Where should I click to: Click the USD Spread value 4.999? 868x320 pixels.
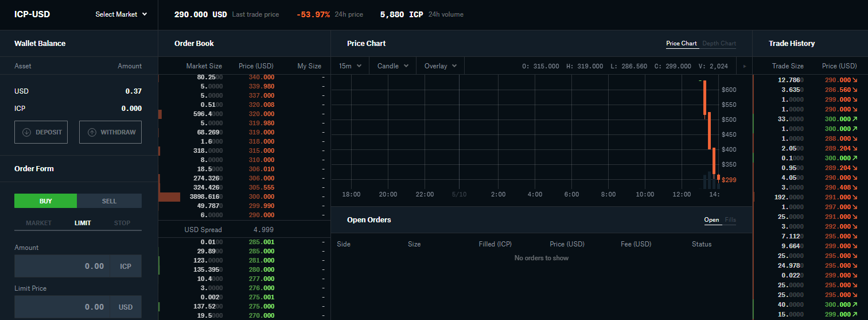click(263, 230)
